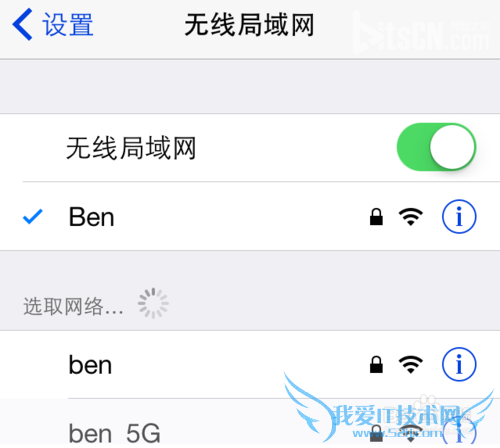Join the ben_5G network
This screenshot has width=500, height=448.
pos(250,423)
